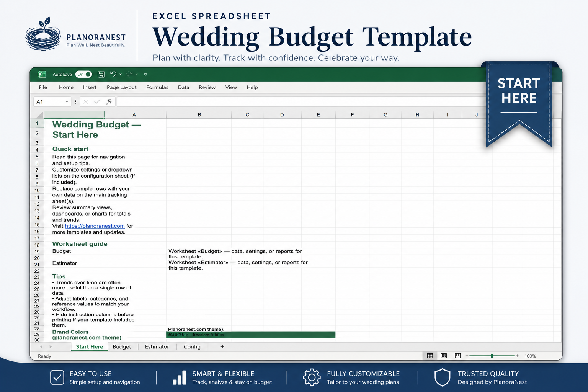The height and width of the screenshot is (392, 588).
Task: Select column F header
Action: tap(352, 114)
